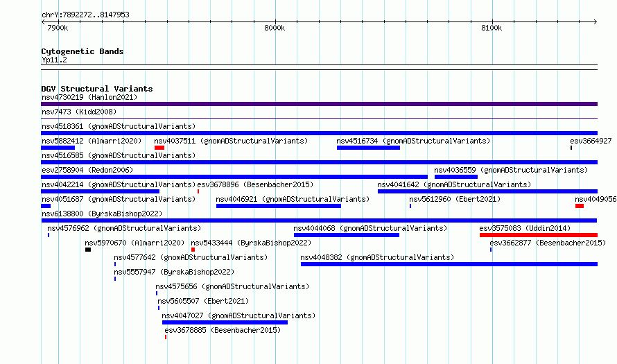Select the nsv5612960 (Ebert2021) label
Viewport: 617px width, 364px height.
click(455, 199)
